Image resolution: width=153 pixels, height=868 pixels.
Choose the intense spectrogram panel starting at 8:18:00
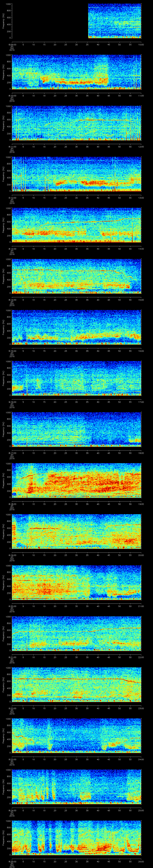pos(77,480)
